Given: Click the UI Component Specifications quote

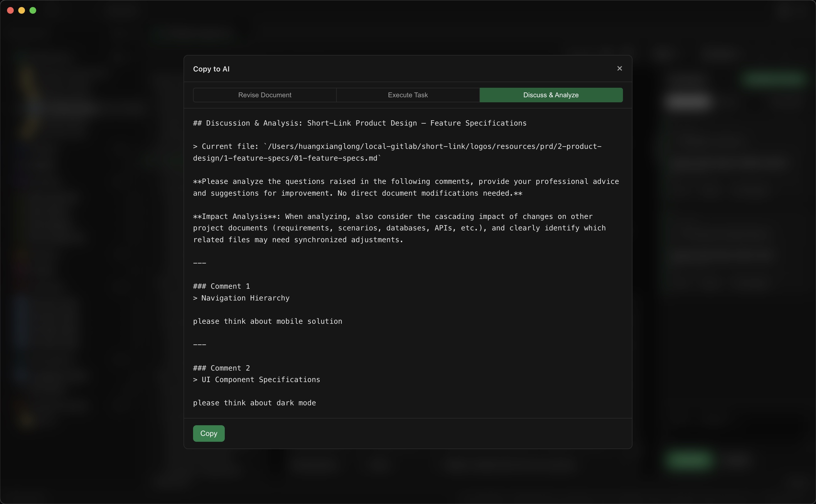Looking at the screenshot, I should coord(256,379).
